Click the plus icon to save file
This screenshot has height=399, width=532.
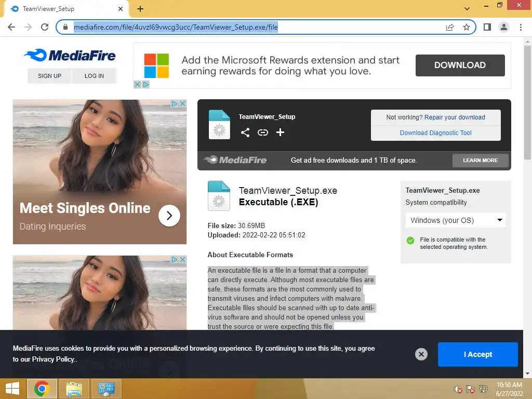(280, 132)
